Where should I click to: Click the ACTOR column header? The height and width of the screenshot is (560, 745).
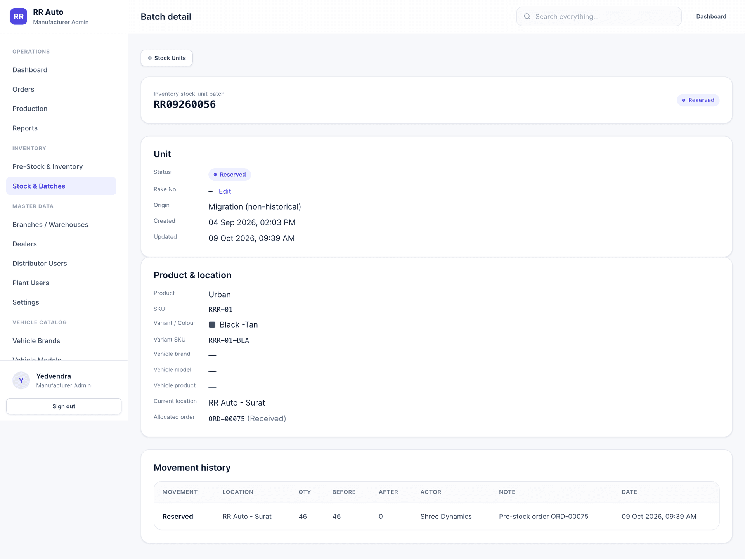point(431,492)
